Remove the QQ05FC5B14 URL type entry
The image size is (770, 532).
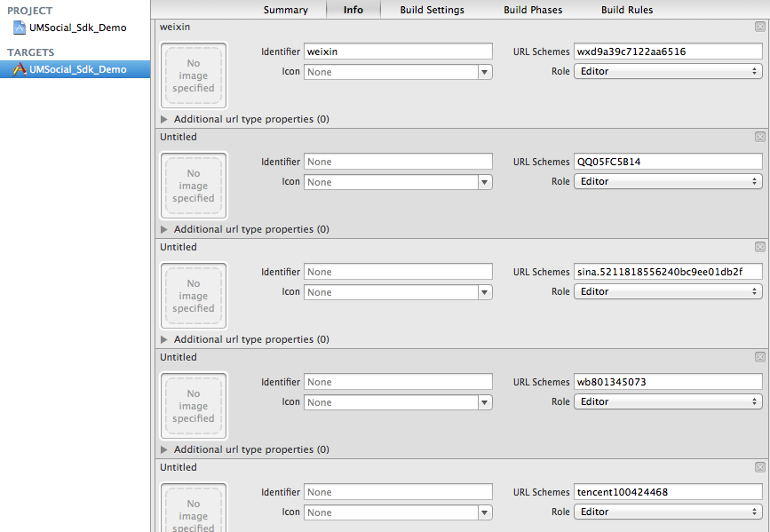point(759,137)
